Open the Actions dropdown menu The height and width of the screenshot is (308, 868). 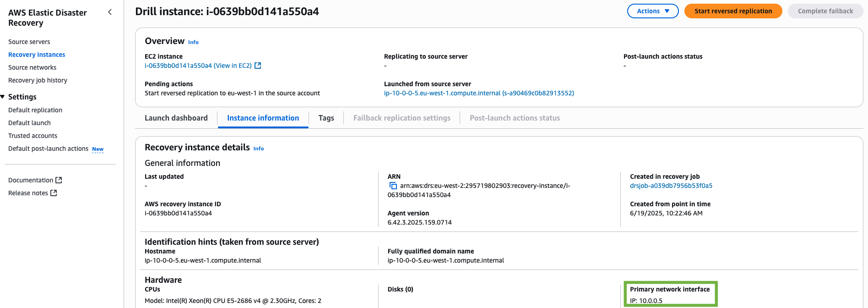tap(652, 11)
